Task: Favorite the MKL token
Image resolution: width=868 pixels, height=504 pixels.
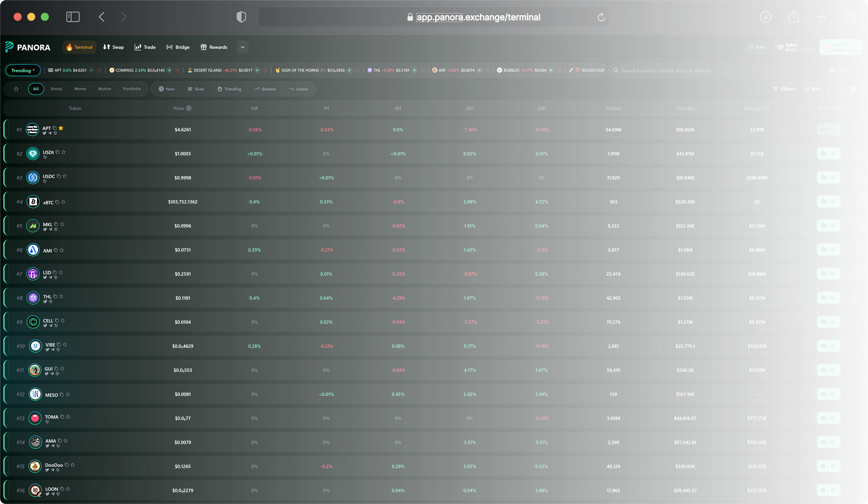Action: [62, 224]
